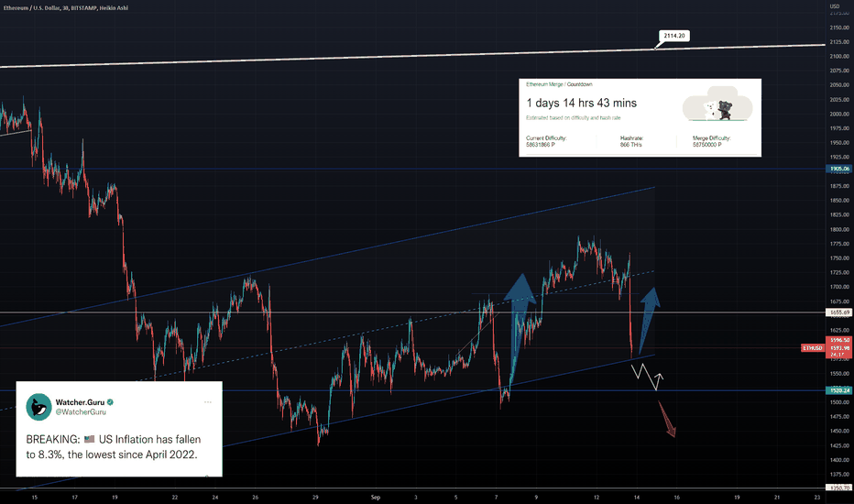Click 'Estimated based on difficulty and hash rate'
Viewport: 854px width, 504px height.
573,117
